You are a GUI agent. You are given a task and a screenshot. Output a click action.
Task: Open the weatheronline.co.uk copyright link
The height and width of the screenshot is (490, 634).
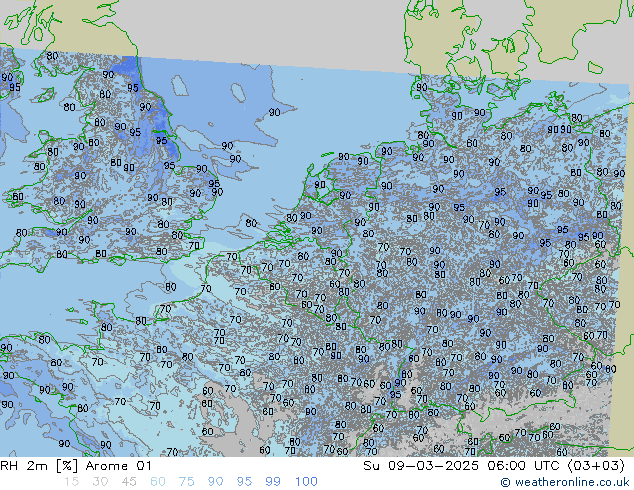[565, 482]
